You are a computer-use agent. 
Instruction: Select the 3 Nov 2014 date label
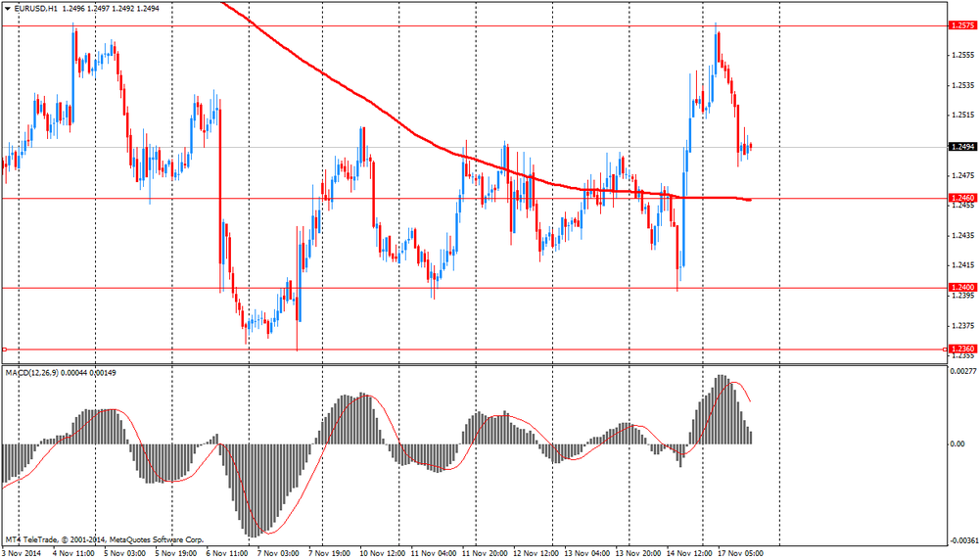click(x=22, y=553)
